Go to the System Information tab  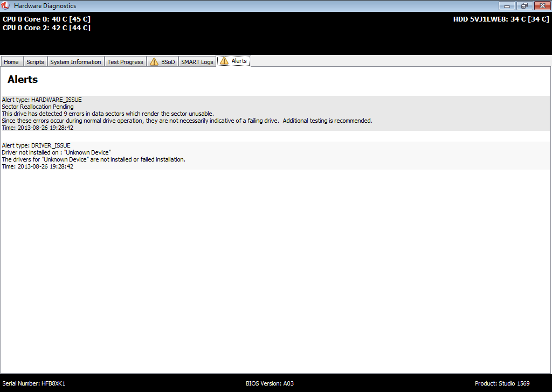point(75,62)
